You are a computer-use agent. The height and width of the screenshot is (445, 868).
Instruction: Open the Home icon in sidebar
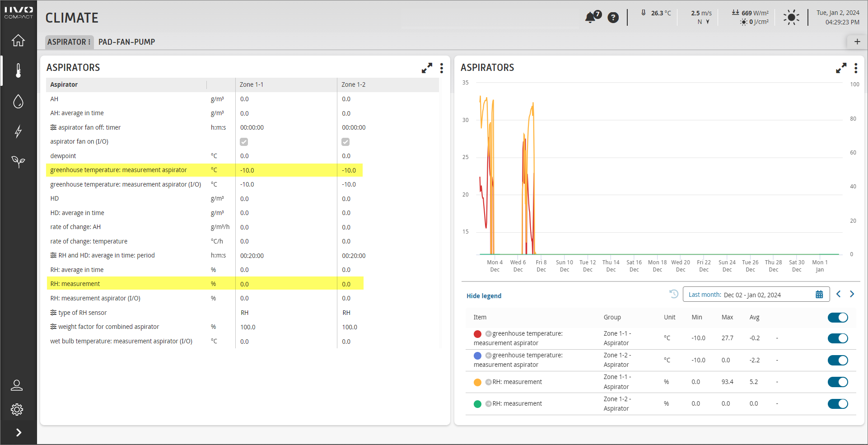pos(18,41)
